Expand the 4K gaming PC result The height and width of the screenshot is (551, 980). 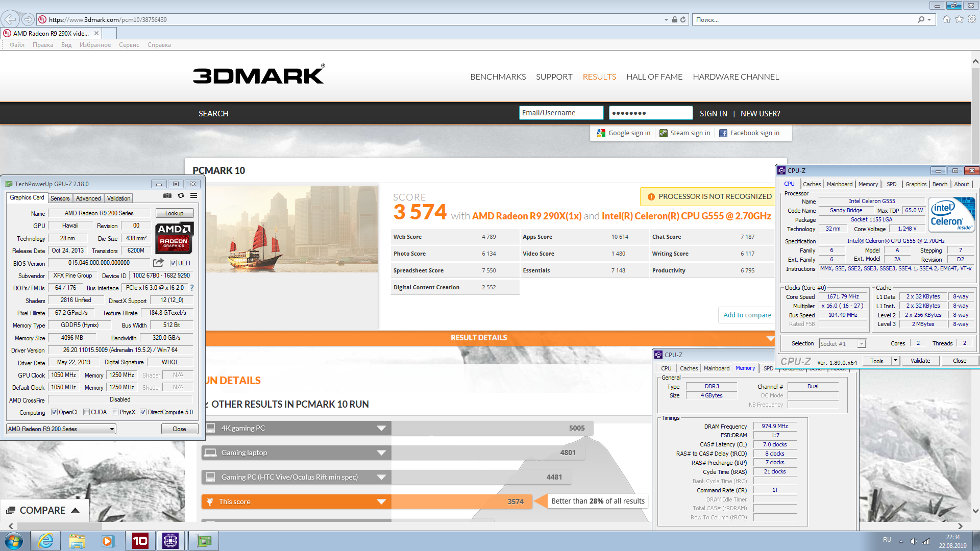tap(381, 429)
